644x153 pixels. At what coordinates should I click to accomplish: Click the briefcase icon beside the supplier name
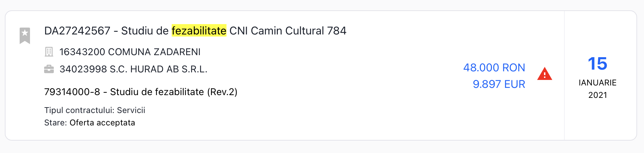coord(49,69)
